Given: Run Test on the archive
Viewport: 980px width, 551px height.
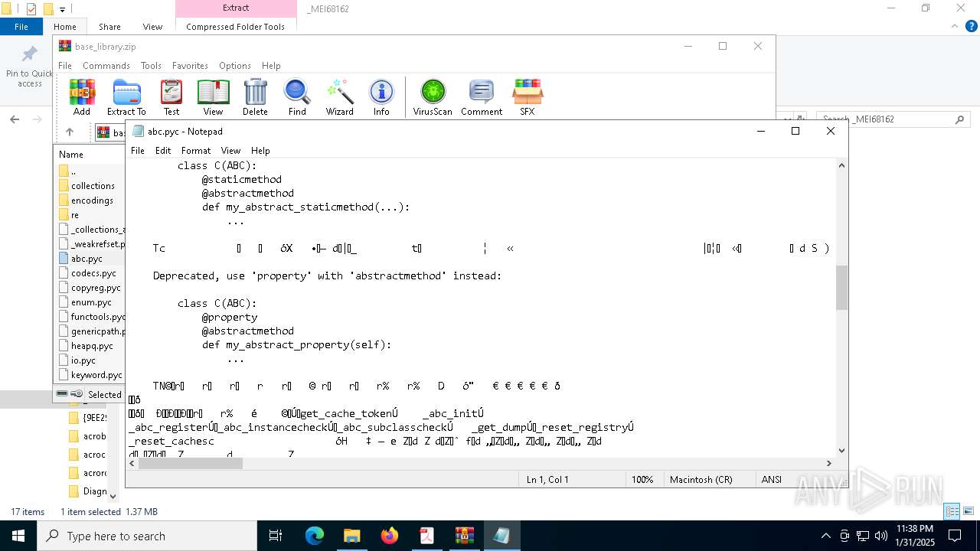Looking at the screenshot, I should (171, 97).
